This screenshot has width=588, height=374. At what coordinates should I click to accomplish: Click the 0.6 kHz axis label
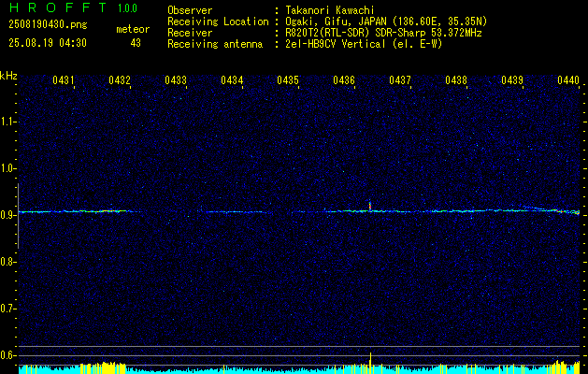[x=7, y=355]
